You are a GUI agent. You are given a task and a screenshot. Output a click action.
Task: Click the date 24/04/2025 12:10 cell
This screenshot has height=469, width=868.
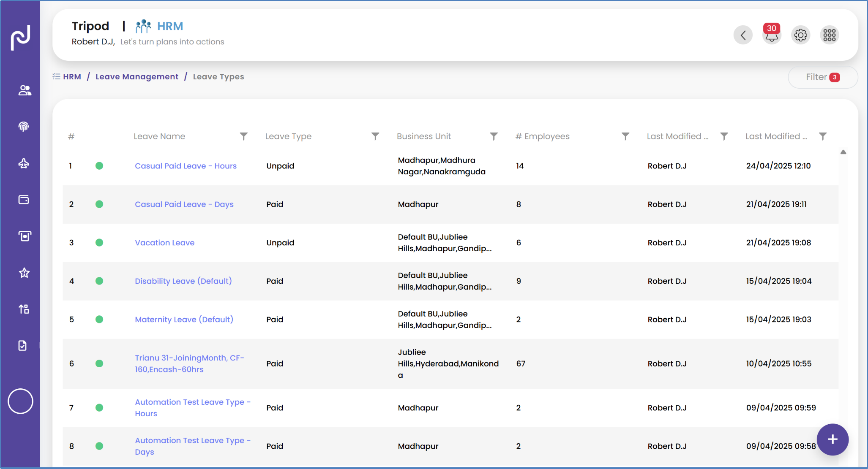[x=778, y=166]
